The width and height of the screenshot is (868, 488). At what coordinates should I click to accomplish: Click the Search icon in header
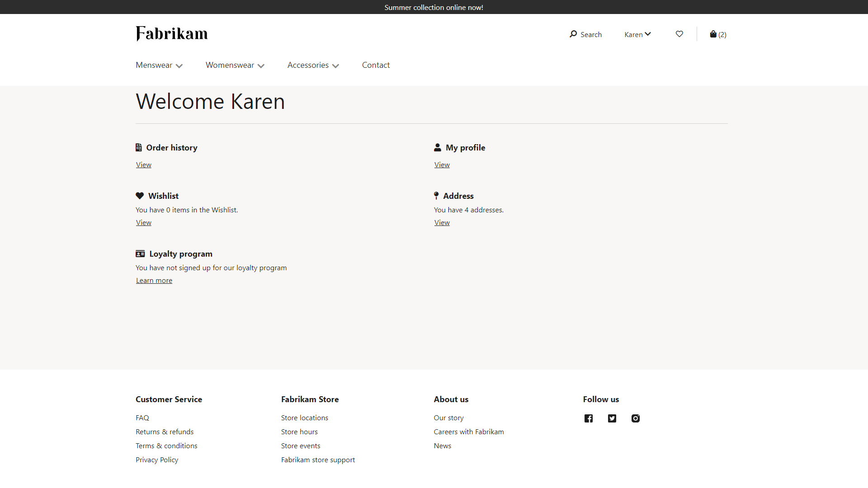[x=573, y=34]
